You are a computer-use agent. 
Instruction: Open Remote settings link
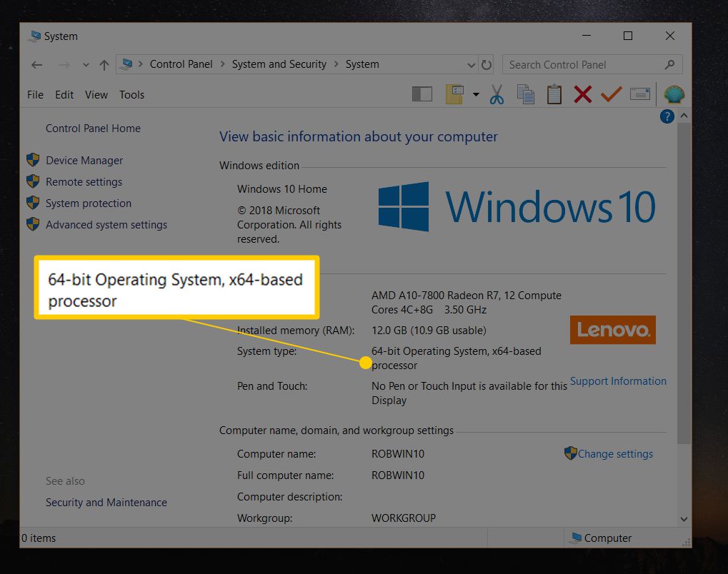[x=84, y=181]
